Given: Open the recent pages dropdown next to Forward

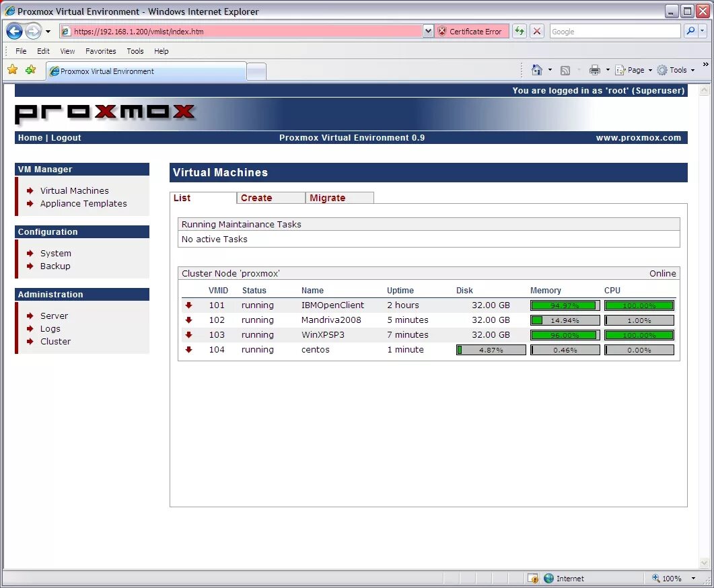Looking at the screenshot, I should (x=48, y=32).
